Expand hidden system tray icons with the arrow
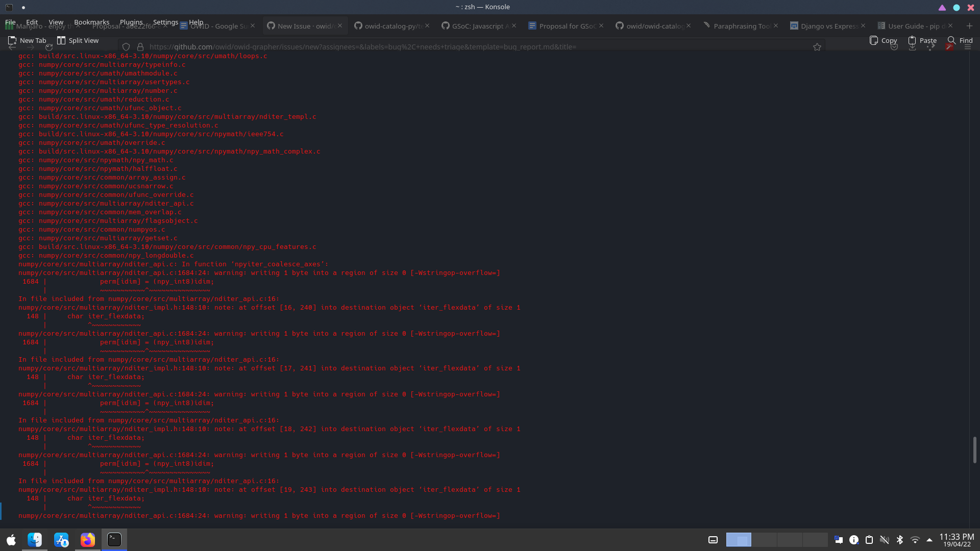The width and height of the screenshot is (980, 551). 929,539
